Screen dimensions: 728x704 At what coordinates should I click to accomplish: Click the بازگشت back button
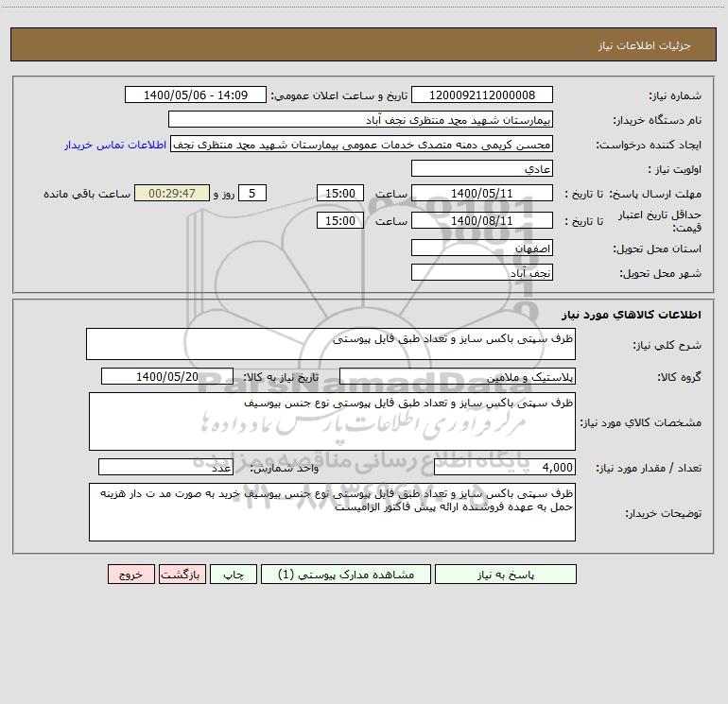coord(182,575)
